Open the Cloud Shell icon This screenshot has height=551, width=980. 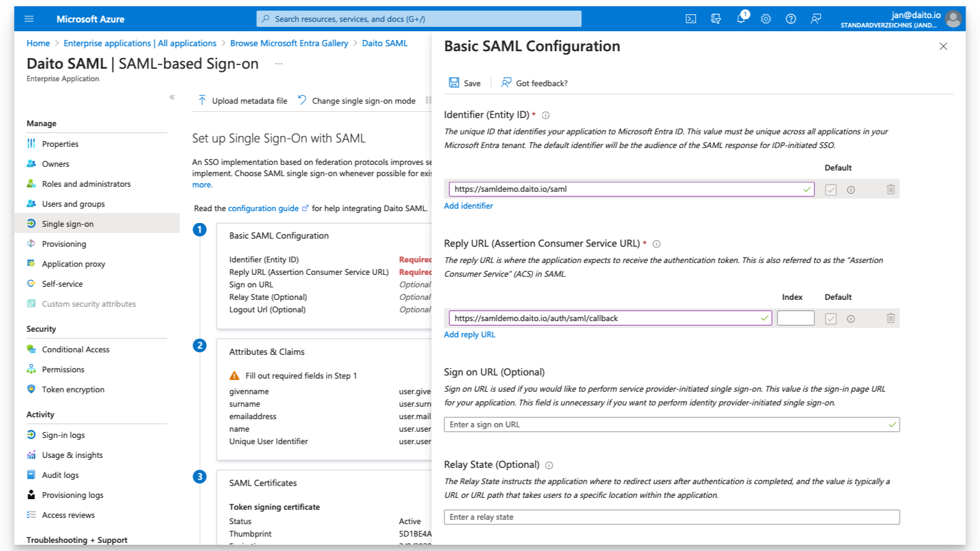(x=691, y=19)
